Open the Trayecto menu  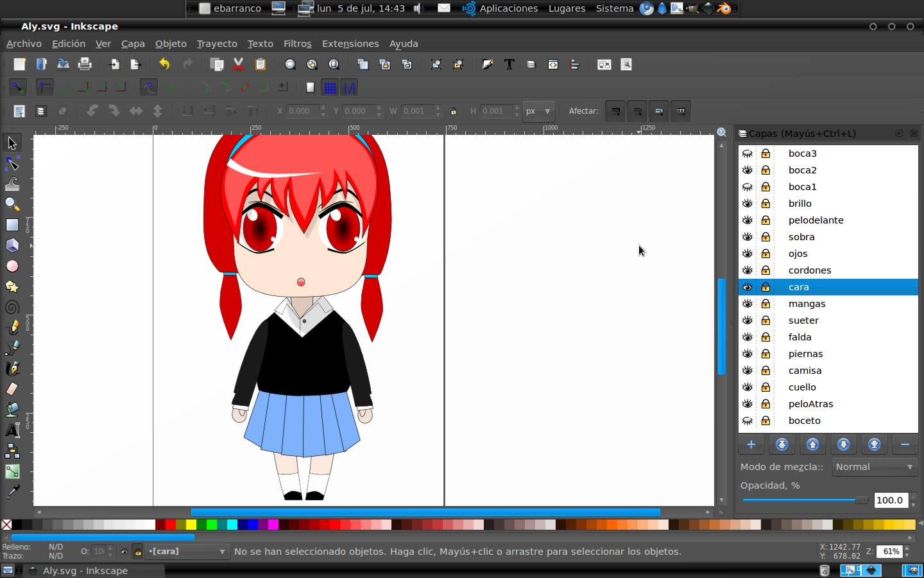(217, 44)
